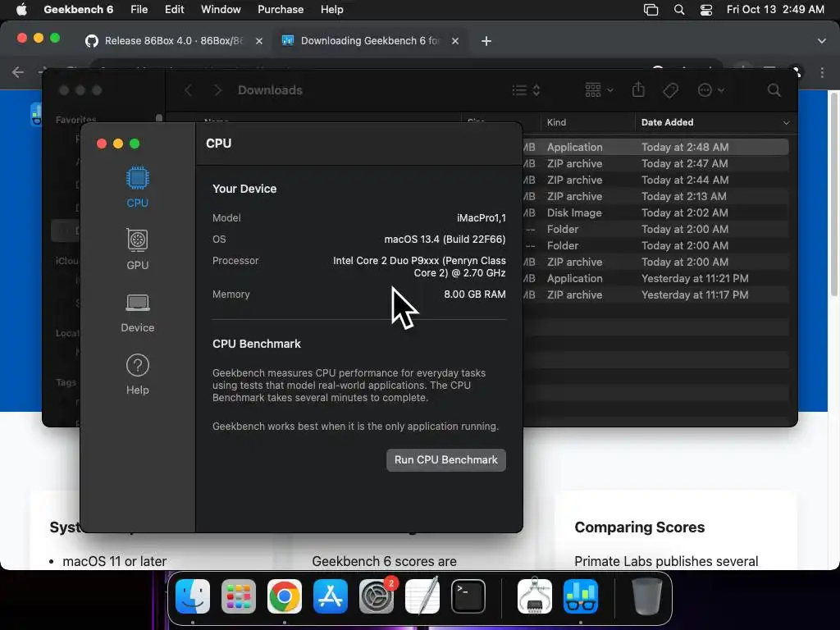Click Finder Share button
840x630 pixels.
638,89
